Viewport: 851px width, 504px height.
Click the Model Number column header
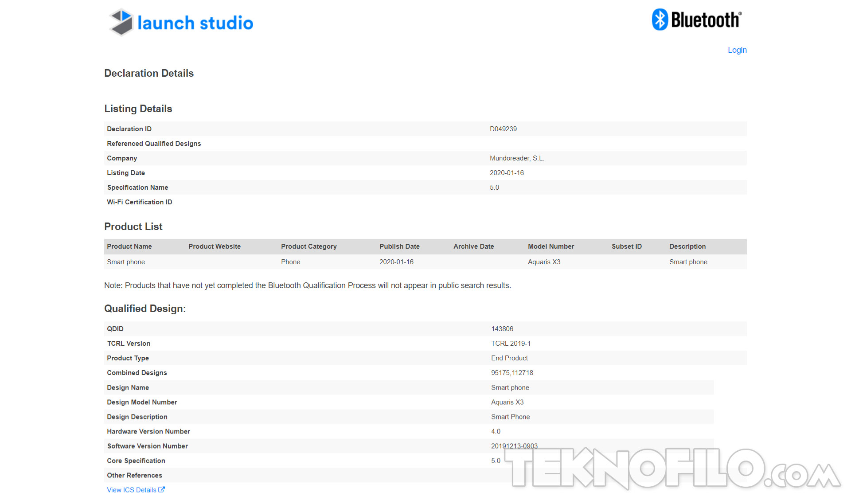point(551,246)
